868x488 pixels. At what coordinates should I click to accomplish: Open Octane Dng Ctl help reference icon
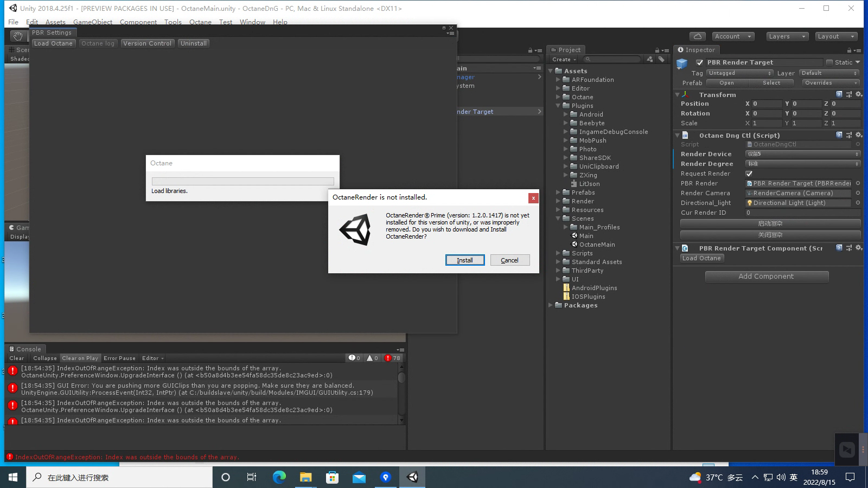pos(839,135)
